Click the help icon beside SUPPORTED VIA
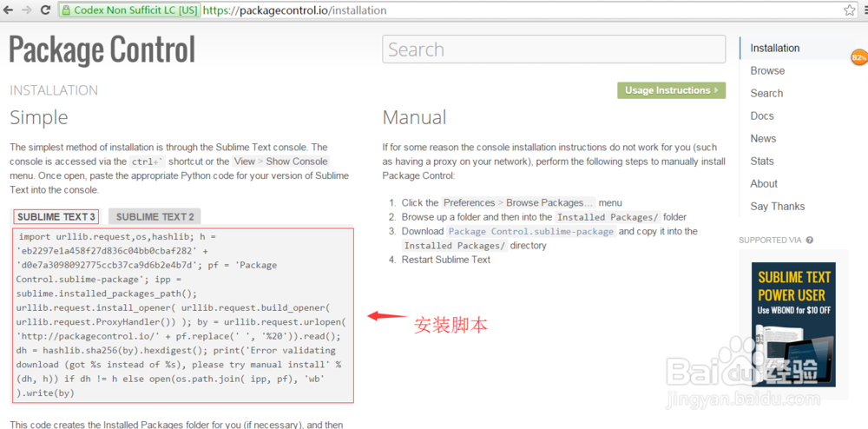 pos(809,241)
